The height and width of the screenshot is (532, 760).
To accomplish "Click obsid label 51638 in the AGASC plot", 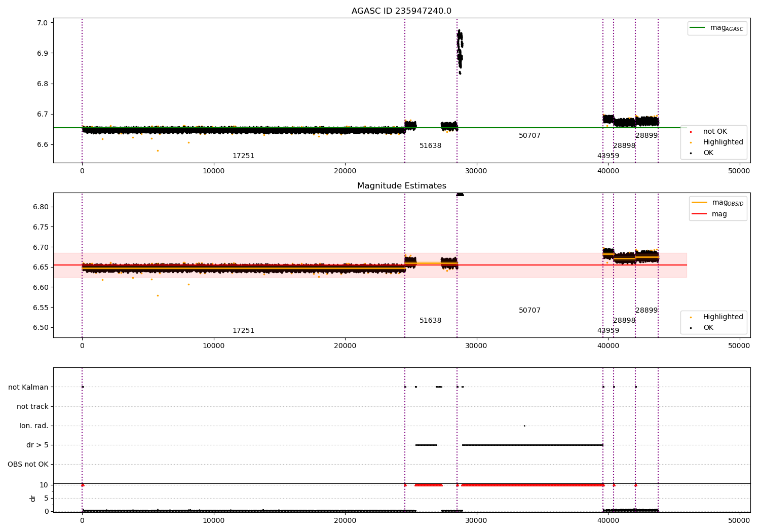I will tap(430, 146).
